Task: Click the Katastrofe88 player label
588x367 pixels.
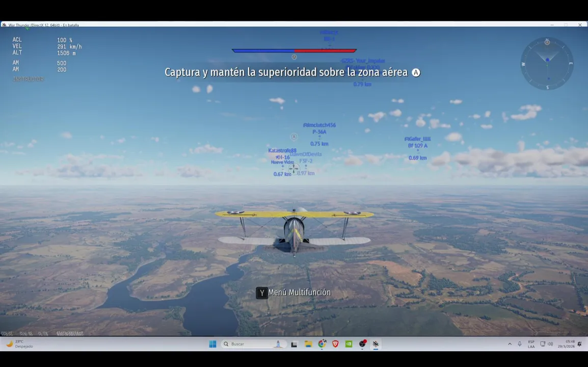Action: (x=282, y=150)
